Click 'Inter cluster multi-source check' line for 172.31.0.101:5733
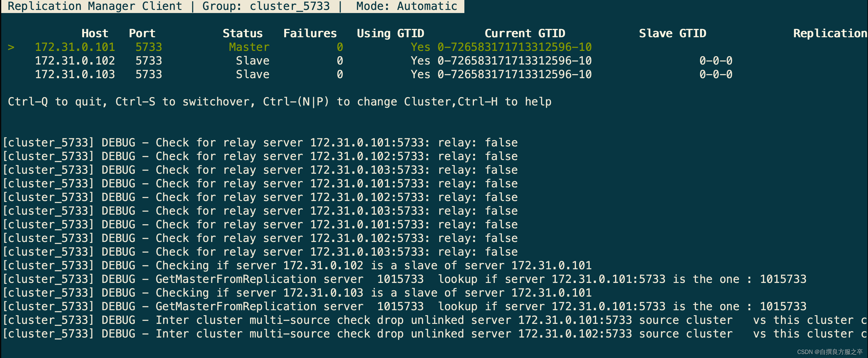The height and width of the screenshot is (358, 868). click(x=435, y=320)
